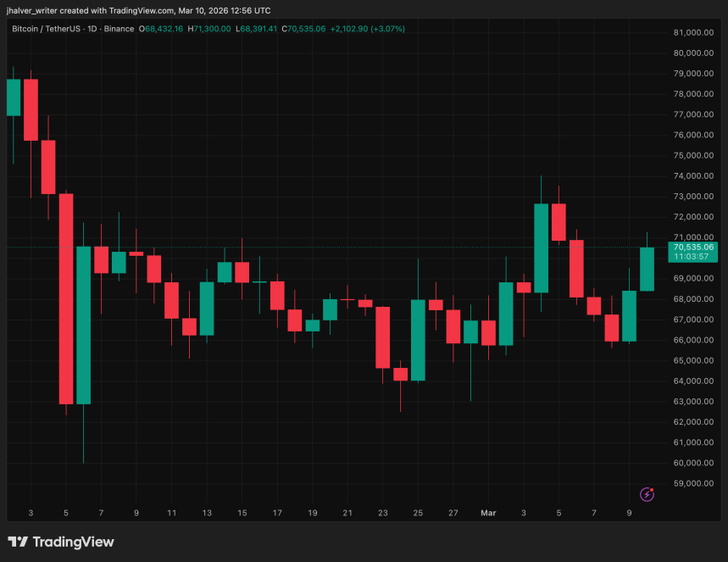Select the Mar label on the date axis
Image resolution: width=728 pixels, height=562 pixels.
pyautogui.click(x=488, y=513)
